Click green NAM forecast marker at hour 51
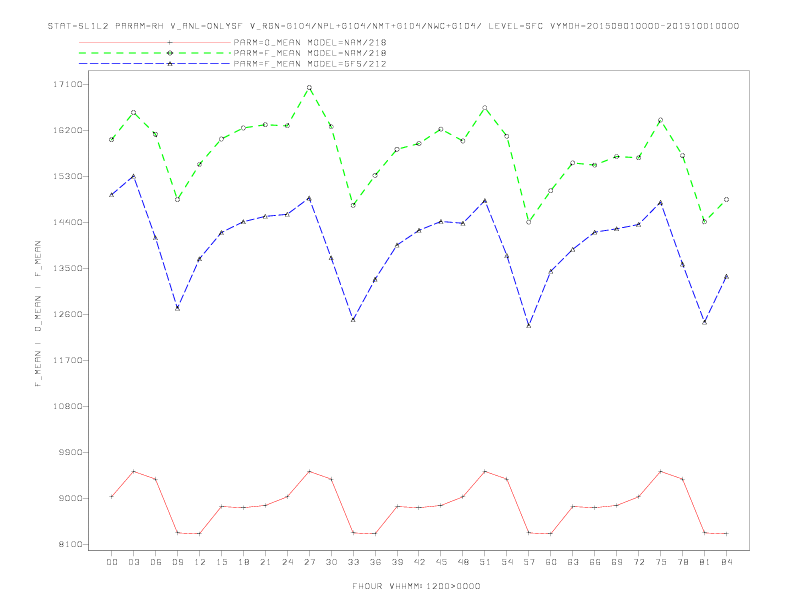 tap(485, 108)
